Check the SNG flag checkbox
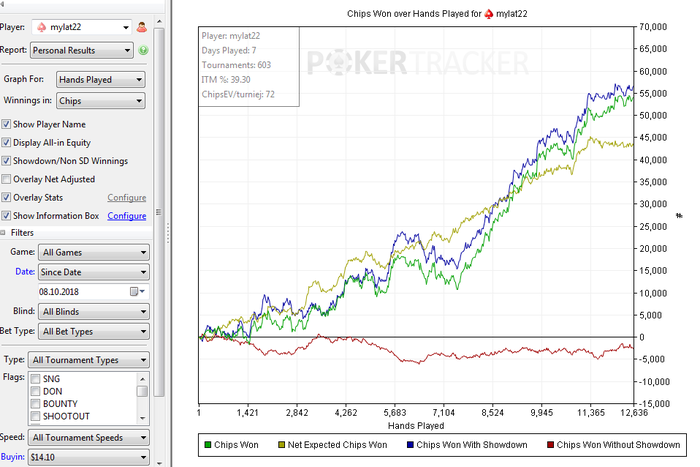700x467 pixels. coord(35,379)
